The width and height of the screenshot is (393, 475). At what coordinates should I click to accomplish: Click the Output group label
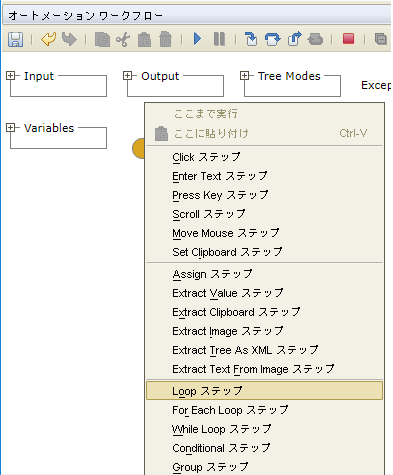[160, 76]
